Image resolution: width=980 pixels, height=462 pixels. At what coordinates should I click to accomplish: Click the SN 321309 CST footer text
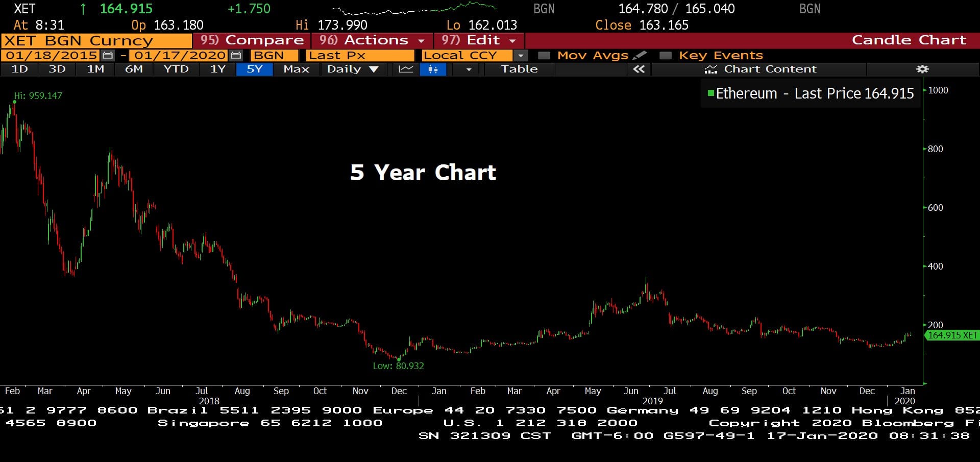click(485, 435)
